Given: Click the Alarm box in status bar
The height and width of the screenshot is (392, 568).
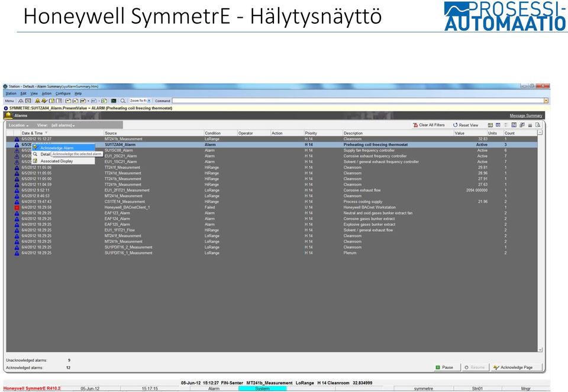Looking at the screenshot, I should pyautogui.click(x=214, y=388).
